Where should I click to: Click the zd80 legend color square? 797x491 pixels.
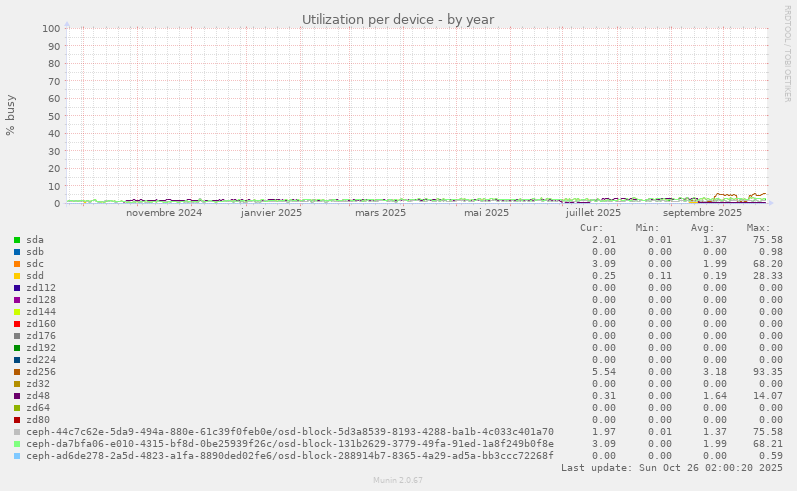17,420
